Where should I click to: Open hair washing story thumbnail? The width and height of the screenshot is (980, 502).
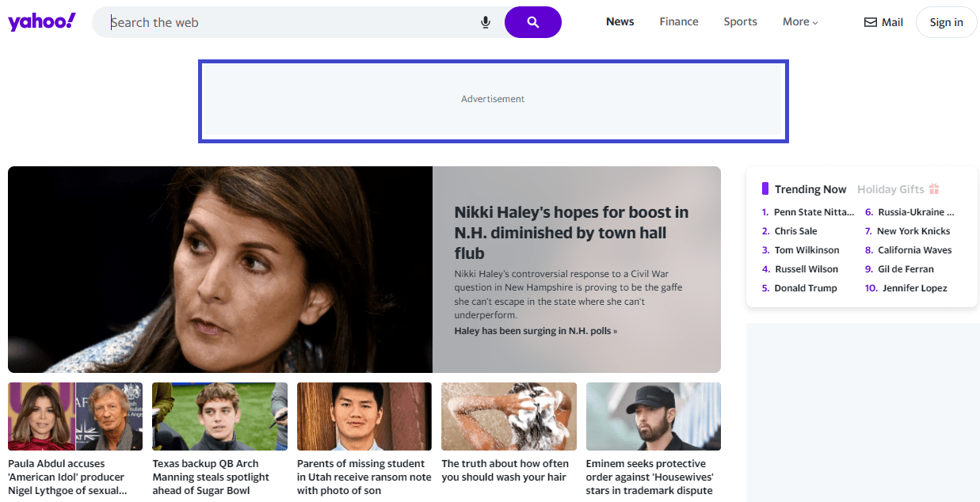click(x=509, y=416)
